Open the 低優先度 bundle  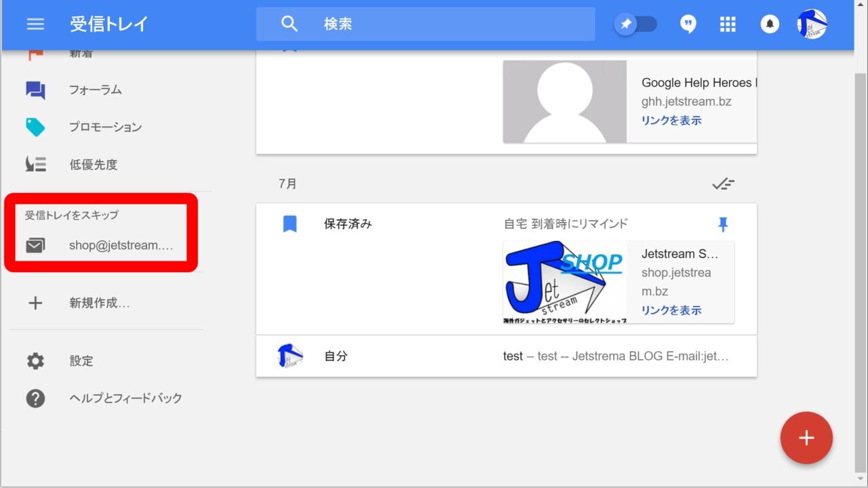pos(93,164)
